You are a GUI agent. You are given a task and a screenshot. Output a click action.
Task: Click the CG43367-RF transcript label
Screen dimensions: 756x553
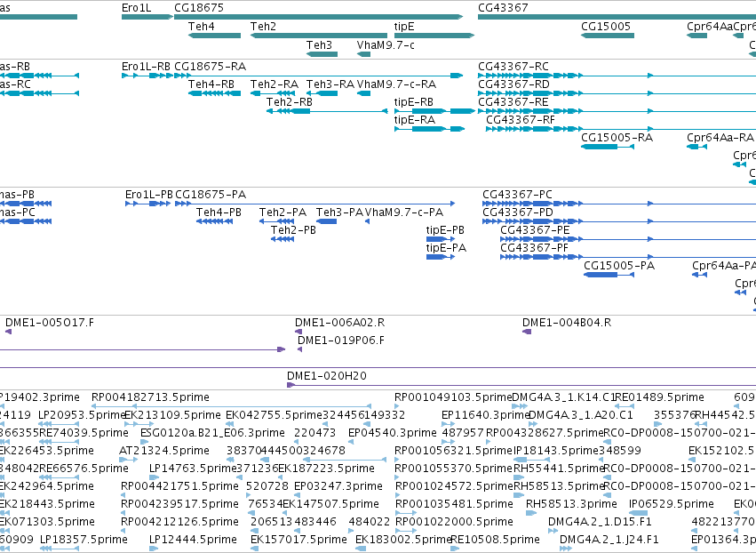tap(521, 120)
